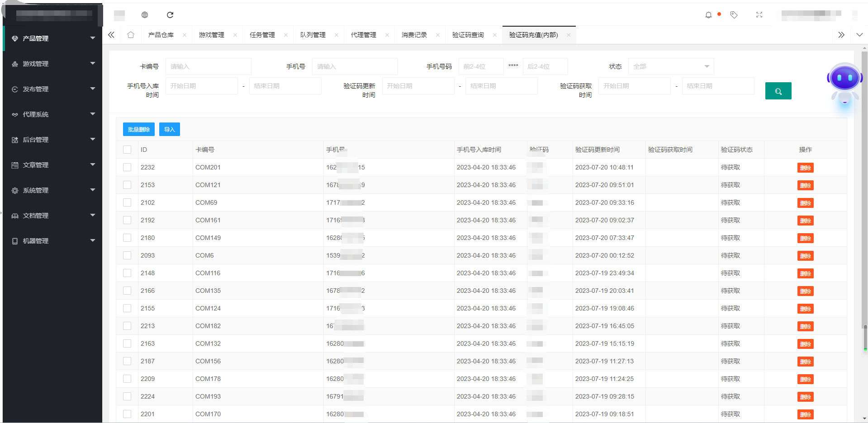Click the 系统管理 gear icon
The width and height of the screenshot is (868, 423).
point(15,190)
